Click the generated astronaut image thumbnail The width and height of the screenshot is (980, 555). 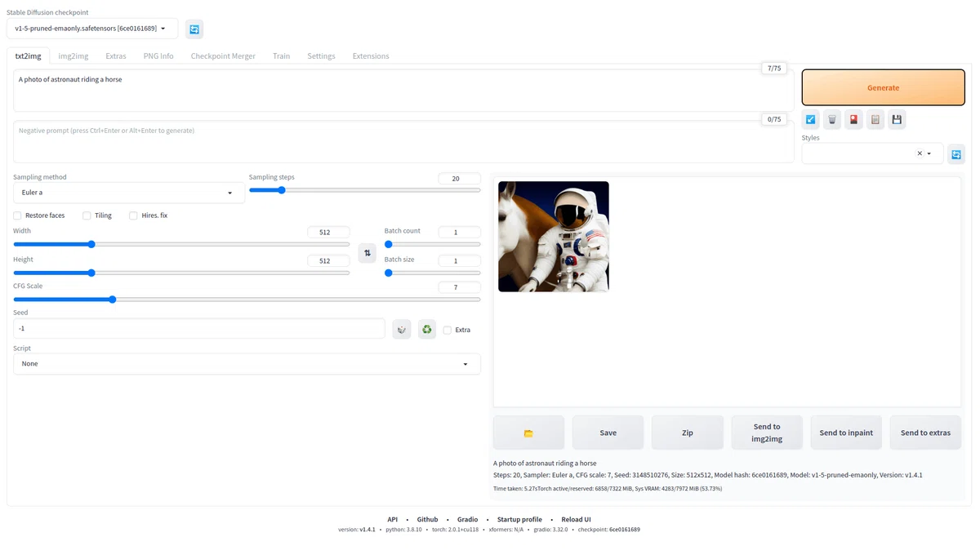554,237
